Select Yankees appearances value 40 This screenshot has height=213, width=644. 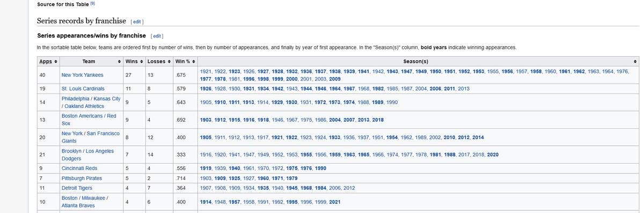click(42, 75)
